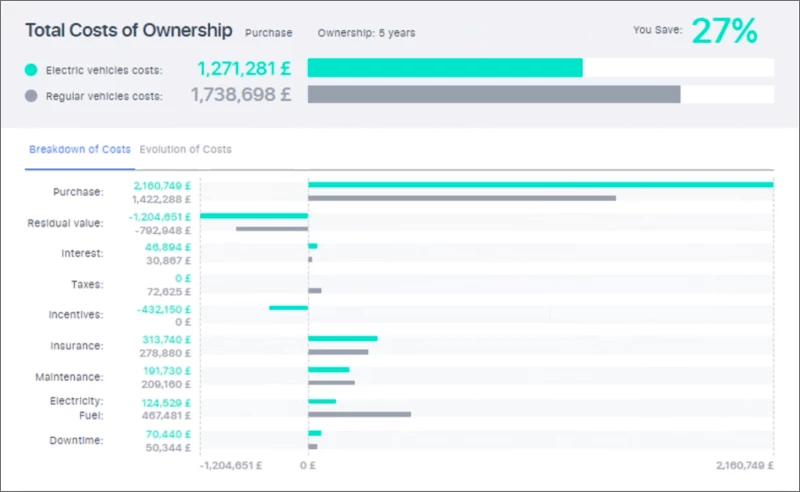This screenshot has width=800, height=492.
Task: Click the 124,529 £ electricity value
Action: tap(166, 403)
